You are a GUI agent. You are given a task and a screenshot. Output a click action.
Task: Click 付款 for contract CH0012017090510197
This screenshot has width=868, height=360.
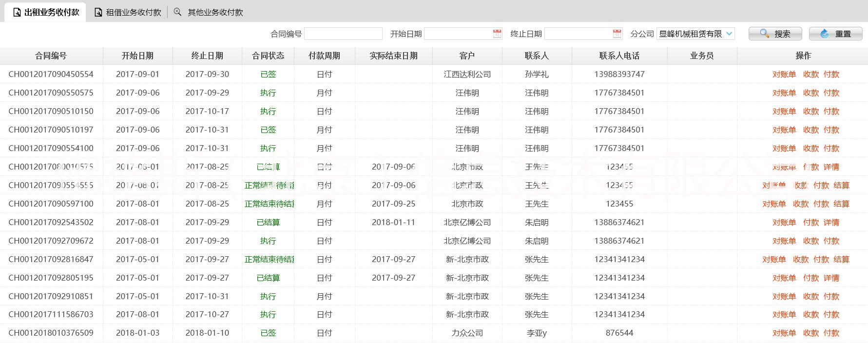(831, 130)
